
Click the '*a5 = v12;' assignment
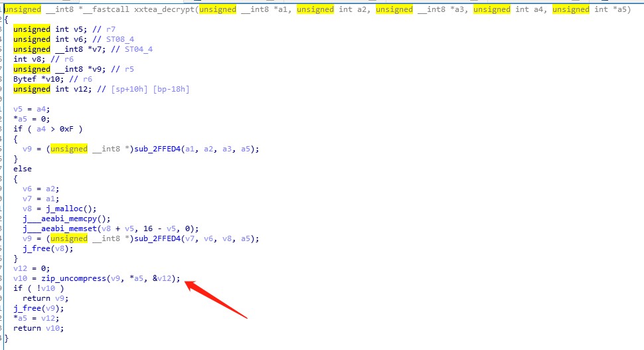tap(36, 318)
